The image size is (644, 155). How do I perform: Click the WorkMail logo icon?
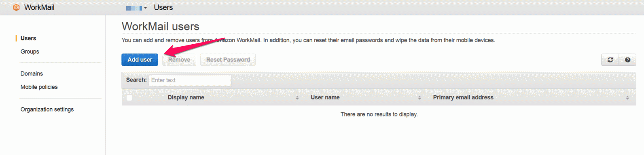click(x=16, y=7)
